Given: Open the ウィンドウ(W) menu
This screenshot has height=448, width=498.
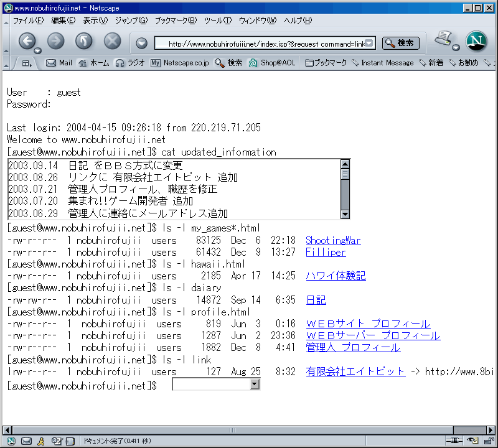Looking at the screenshot, I should click(x=258, y=21).
